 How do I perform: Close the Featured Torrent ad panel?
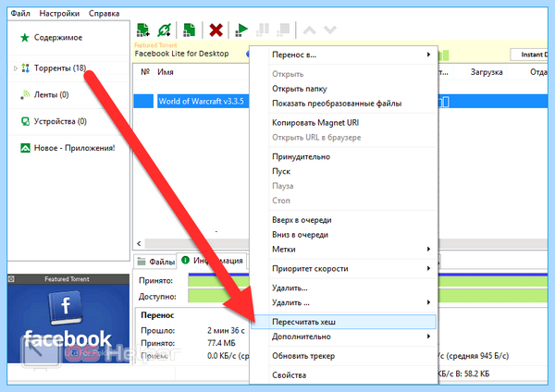(x=11, y=279)
